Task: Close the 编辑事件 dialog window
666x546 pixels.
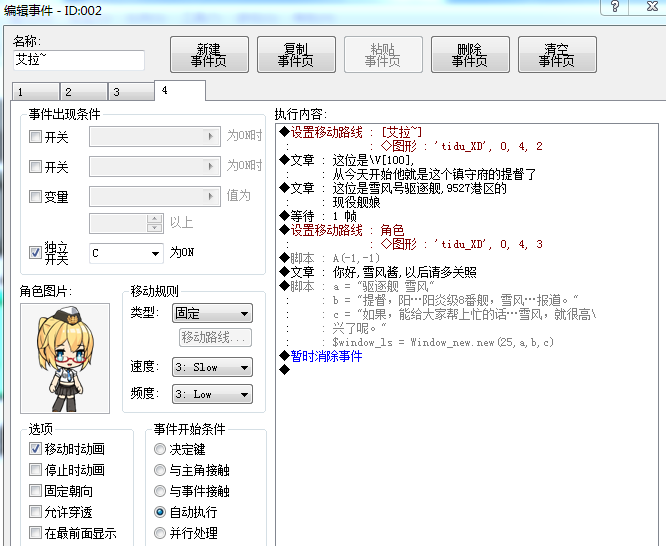Action: (652, 7)
